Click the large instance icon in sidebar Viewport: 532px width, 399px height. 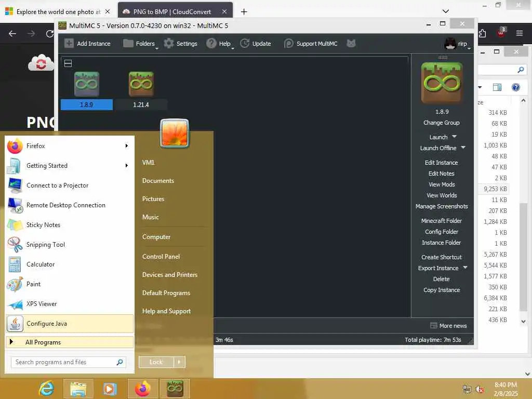click(x=442, y=83)
